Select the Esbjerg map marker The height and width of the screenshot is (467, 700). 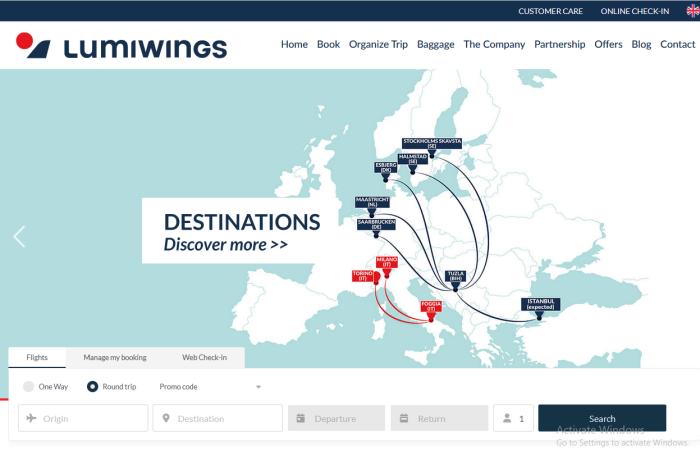click(386, 171)
